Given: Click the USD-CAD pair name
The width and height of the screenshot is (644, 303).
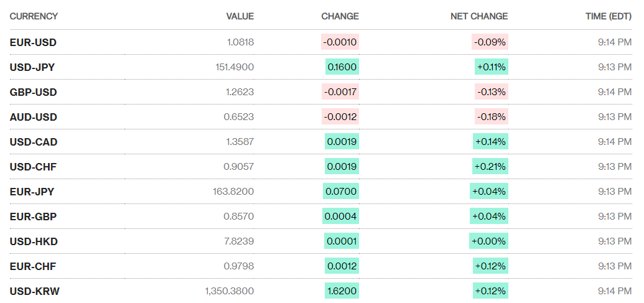Looking at the screenshot, I should pos(34,142).
